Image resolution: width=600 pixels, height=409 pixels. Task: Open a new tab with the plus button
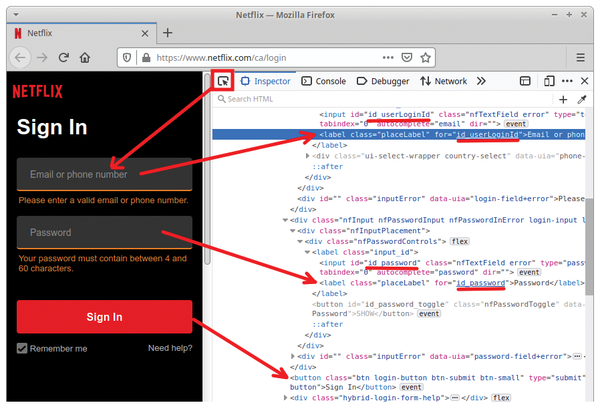168,33
